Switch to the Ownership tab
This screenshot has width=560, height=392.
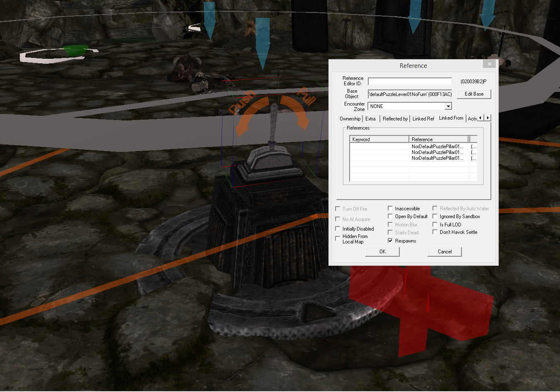coord(350,119)
